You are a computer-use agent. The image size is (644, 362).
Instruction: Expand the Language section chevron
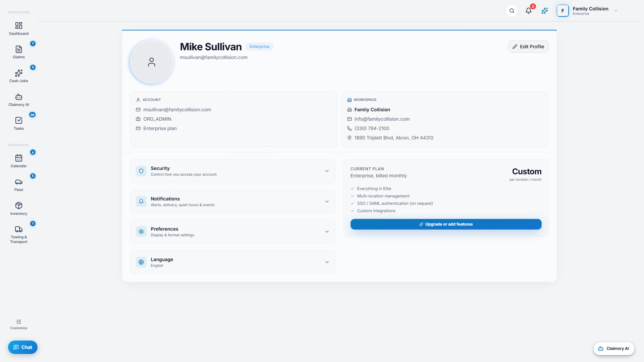coord(327,262)
